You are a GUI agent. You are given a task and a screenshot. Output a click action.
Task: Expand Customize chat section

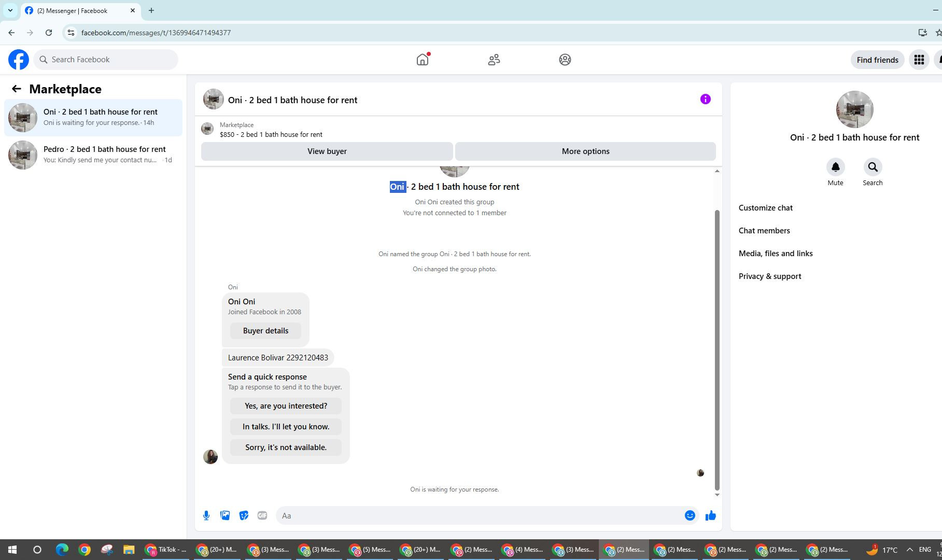tap(766, 208)
